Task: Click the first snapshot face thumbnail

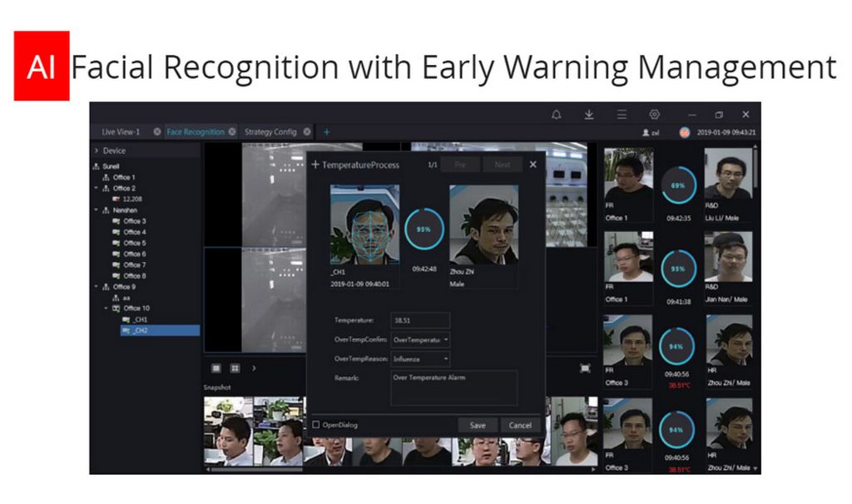Action: pyautogui.click(x=228, y=431)
